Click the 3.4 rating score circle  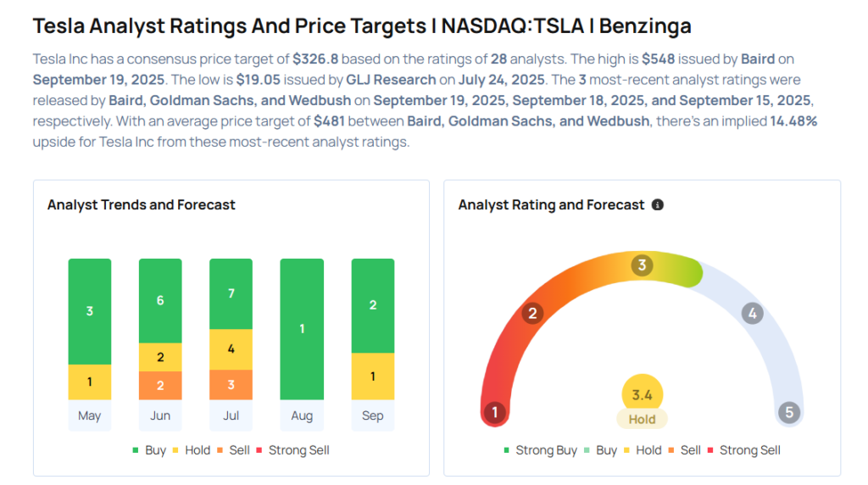[642, 393]
